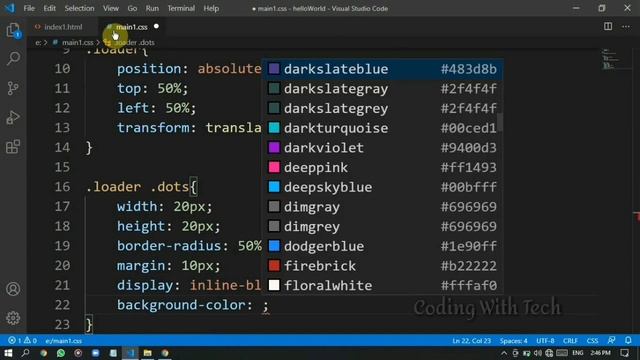Click line number 16 in the gutter
This screenshot has width=640, height=360.
point(62,187)
